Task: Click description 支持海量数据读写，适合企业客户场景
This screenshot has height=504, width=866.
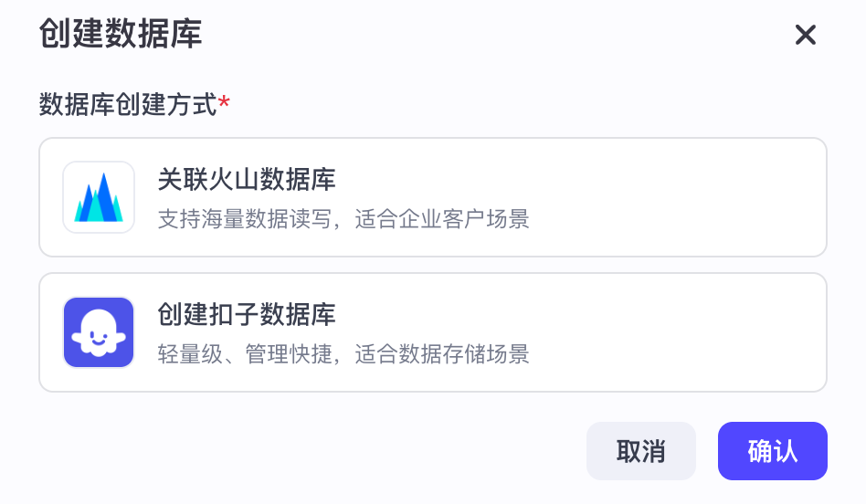Action: pos(343,219)
